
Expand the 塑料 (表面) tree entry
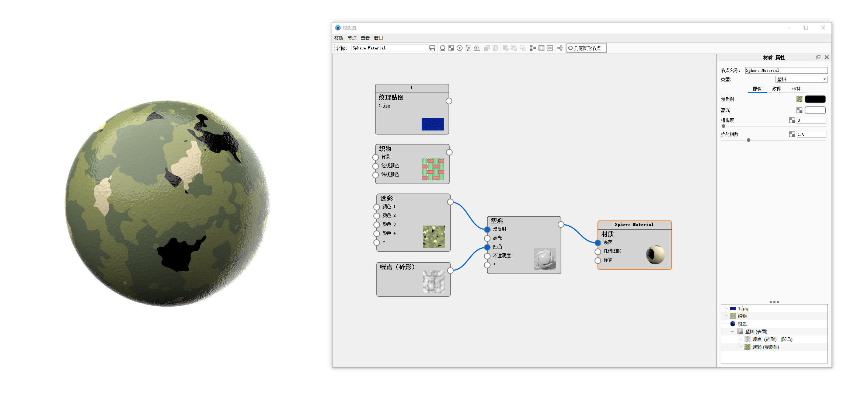pos(732,331)
